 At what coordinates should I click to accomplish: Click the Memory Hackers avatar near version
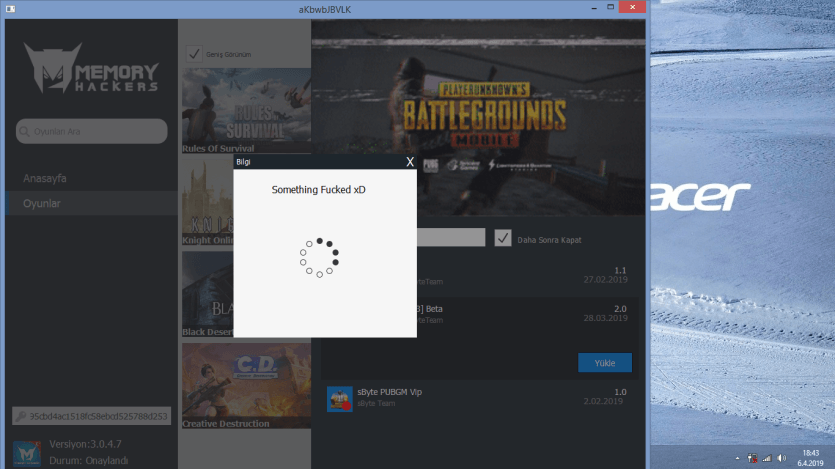(x=27, y=454)
